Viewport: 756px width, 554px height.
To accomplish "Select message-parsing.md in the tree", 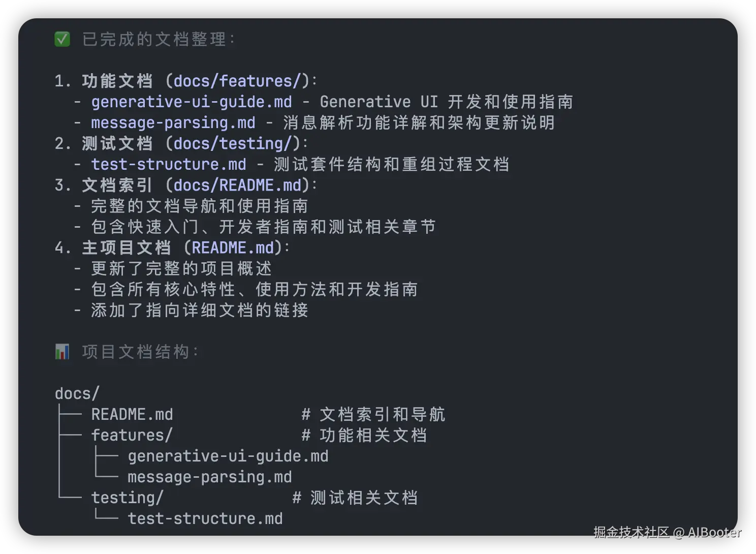I will pyautogui.click(x=210, y=477).
